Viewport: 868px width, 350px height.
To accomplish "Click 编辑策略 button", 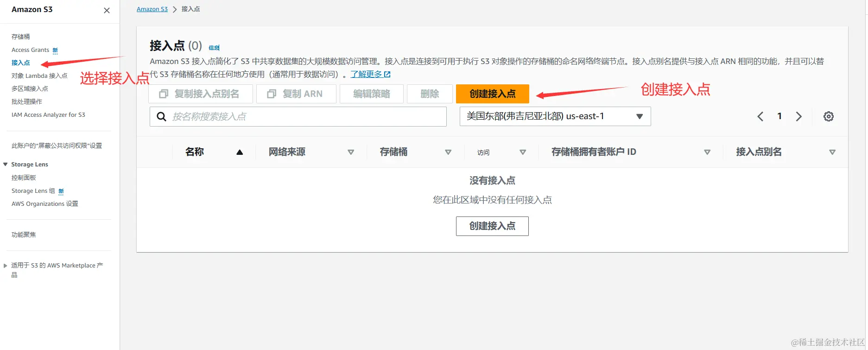I will click(x=372, y=94).
